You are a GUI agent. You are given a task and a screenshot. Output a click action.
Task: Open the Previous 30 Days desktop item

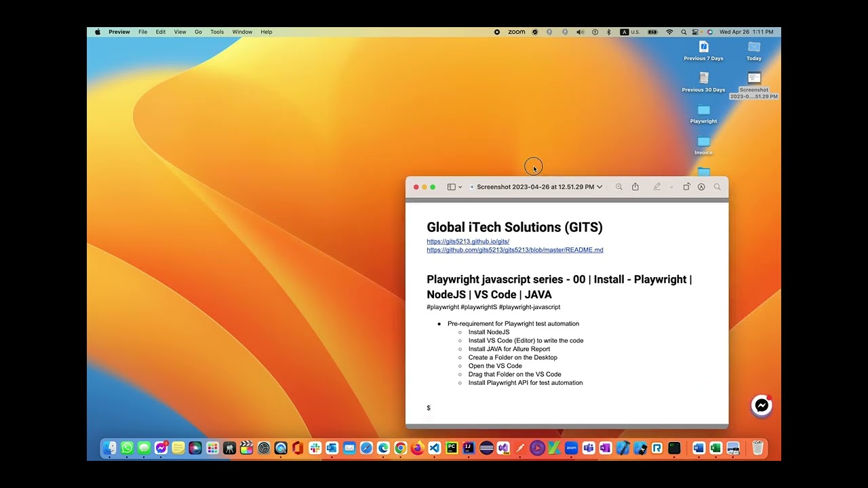click(x=703, y=82)
